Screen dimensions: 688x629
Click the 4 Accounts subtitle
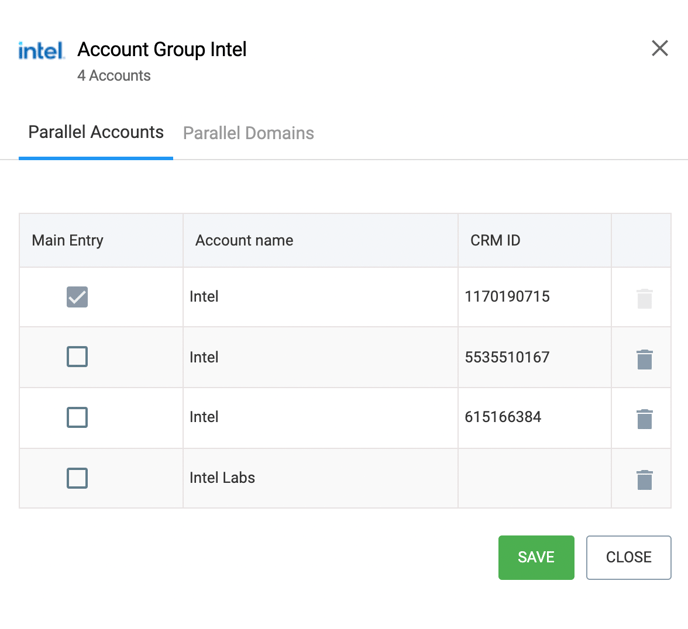coord(114,75)
